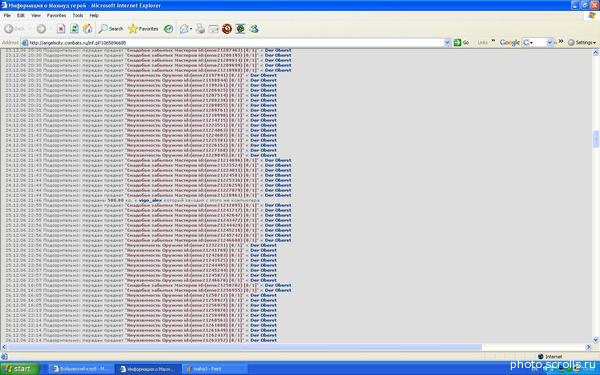600x375 pixels.
Task: Click the first Der Oberst link
Action: [278, 50]
